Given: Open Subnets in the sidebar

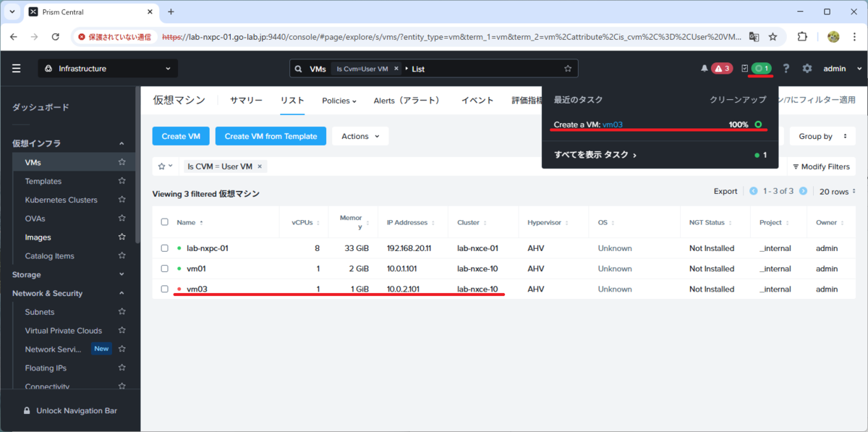Looking at the screenshot, I should tap(40, 312).
